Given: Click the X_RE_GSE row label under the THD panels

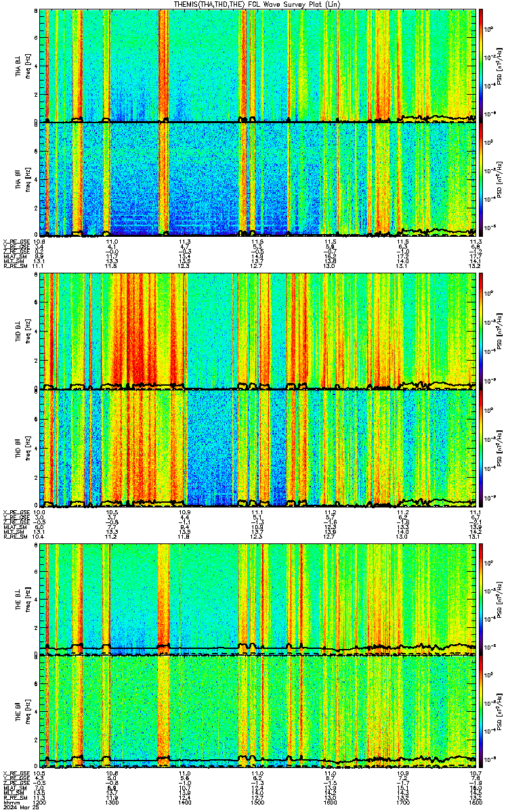Looking at the screenshot, I should coord(16,512).
